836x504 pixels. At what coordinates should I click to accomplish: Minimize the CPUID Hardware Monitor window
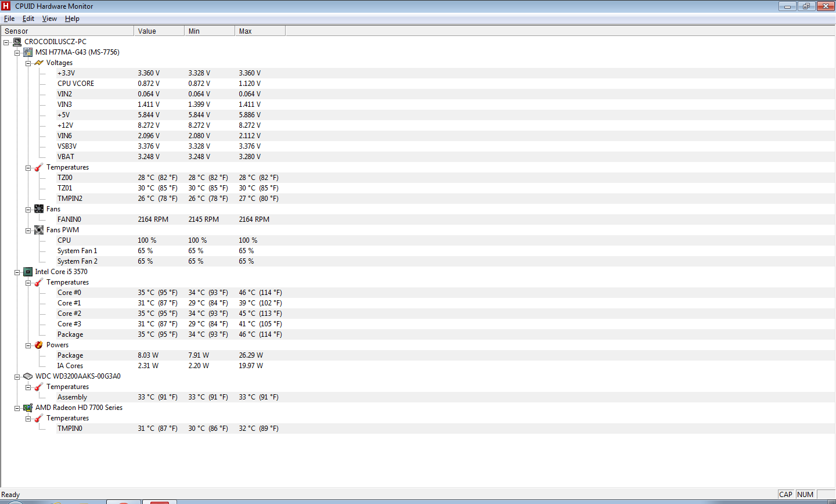tap(788, 6)
